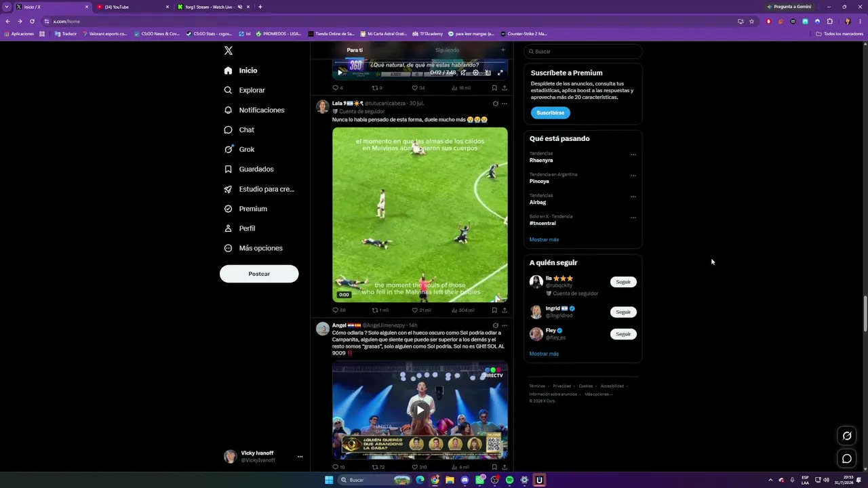Go to Perfil in the sidebar
This screenshot has width=868, height=488.
click(x=239, y=228)
